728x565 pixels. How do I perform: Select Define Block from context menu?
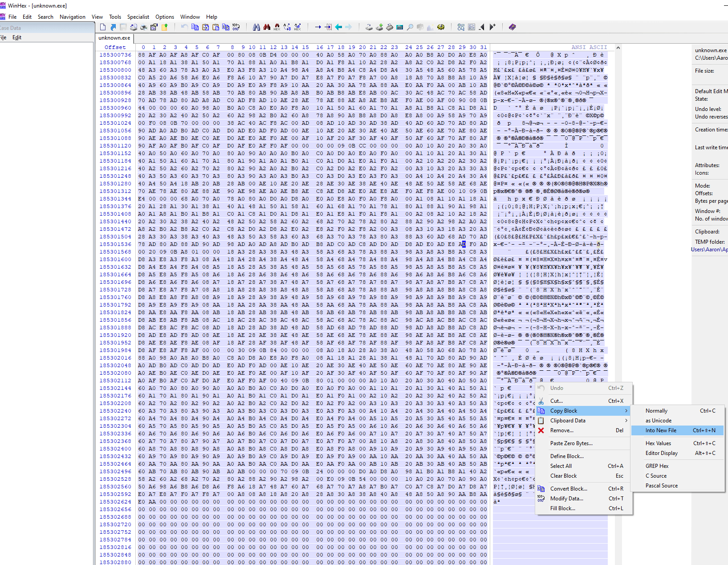coord(567,456)
